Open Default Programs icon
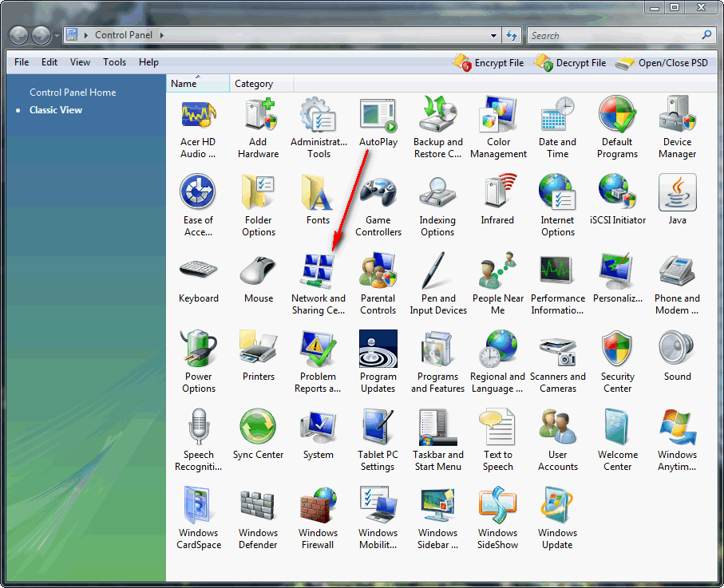This screenshot has width=724, height=588. point(617,114)
